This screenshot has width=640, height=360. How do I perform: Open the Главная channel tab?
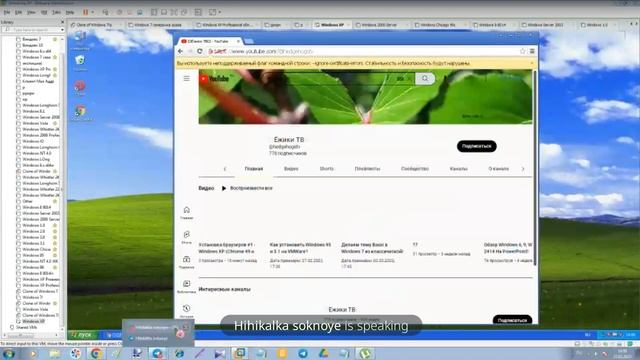pos(253,169)
